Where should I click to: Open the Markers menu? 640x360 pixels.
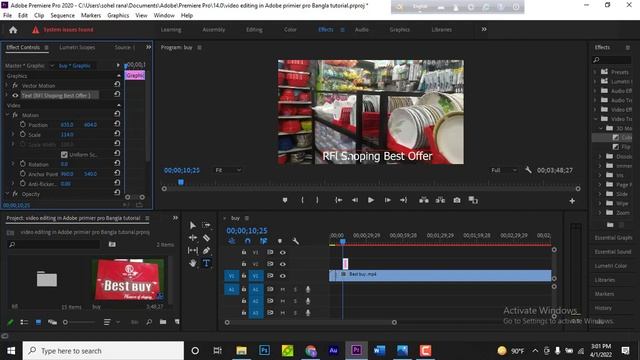(x=91, y=16)
